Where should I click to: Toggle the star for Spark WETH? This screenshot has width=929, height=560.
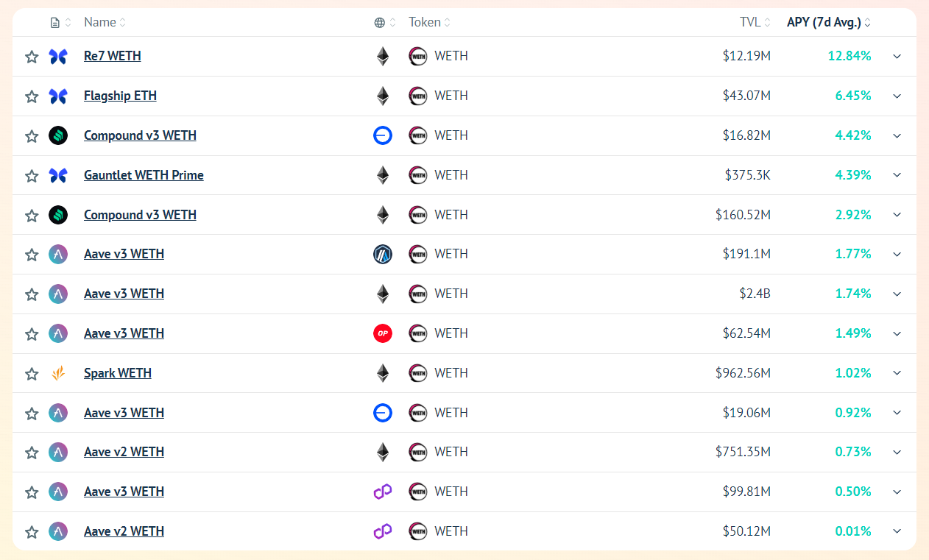point(32,374)
